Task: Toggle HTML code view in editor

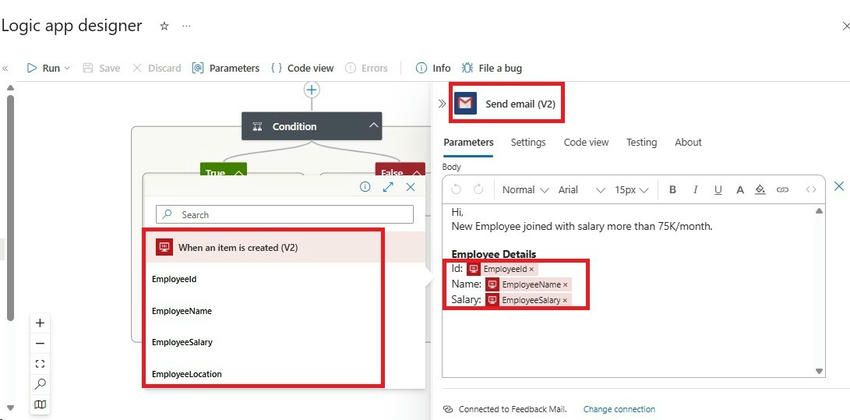Action: [x=811, y=190]
